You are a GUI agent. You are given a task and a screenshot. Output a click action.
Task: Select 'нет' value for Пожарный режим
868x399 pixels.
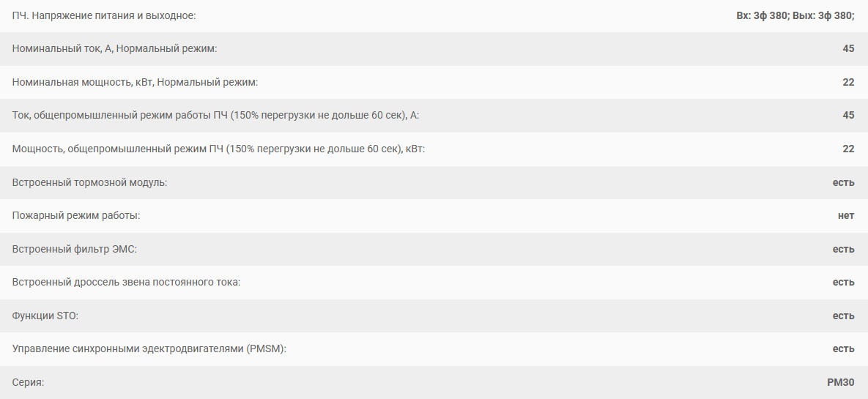pos(847,215)
